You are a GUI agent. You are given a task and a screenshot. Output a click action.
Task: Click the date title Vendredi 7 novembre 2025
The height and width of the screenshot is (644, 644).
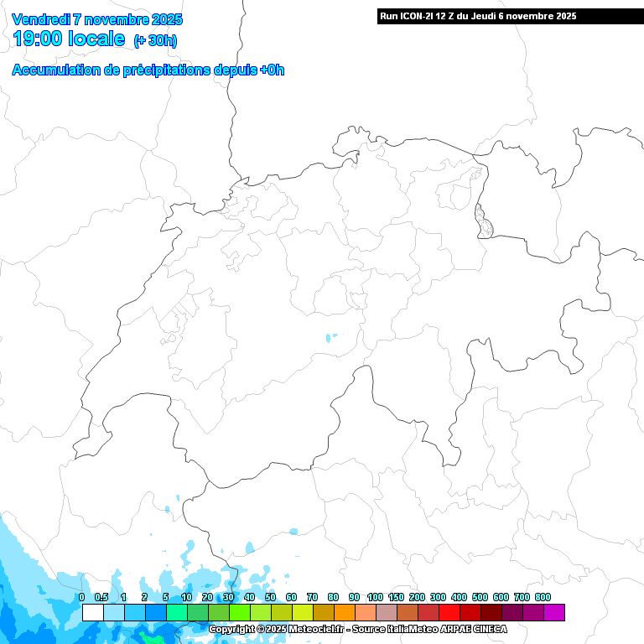tap(98, 19)
